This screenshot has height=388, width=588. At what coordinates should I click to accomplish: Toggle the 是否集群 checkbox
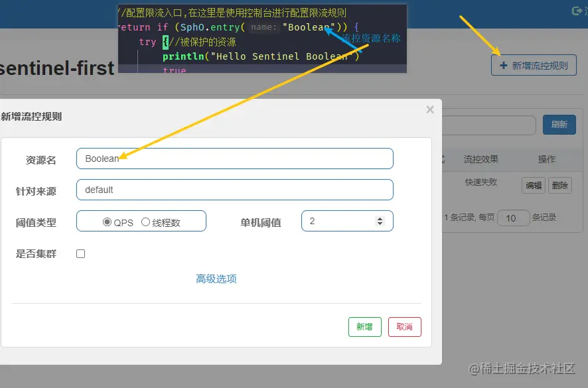click(80, 254)
